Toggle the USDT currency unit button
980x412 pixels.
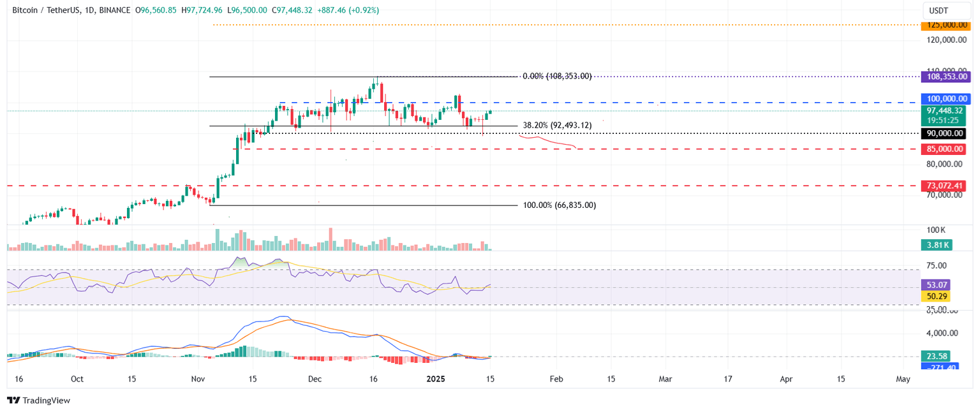pos(946,11)
